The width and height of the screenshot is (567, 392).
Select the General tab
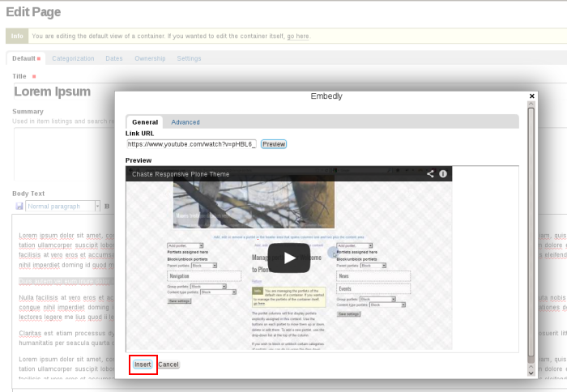click(x=145, y=122)
